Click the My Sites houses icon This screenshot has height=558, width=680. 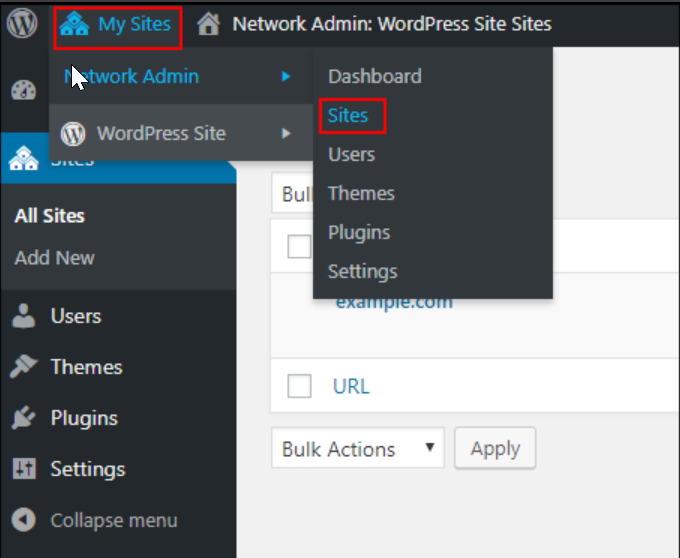pos(74,23)
